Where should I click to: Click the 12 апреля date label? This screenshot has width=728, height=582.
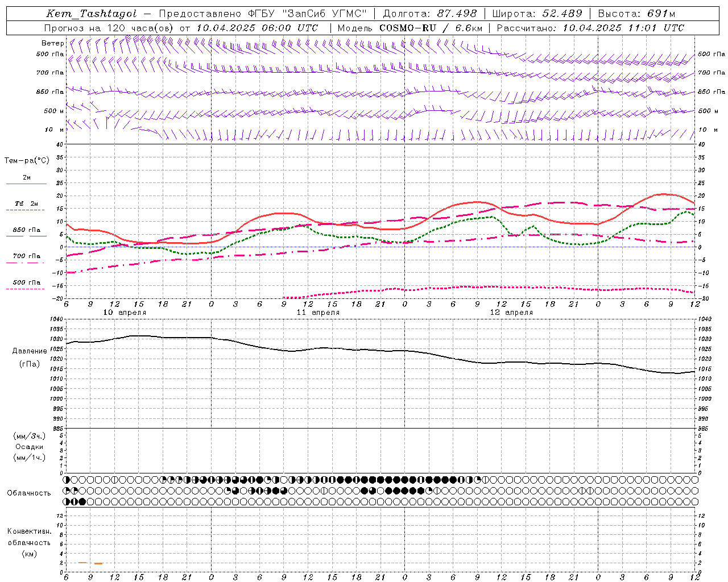click(x=511, y=313)
